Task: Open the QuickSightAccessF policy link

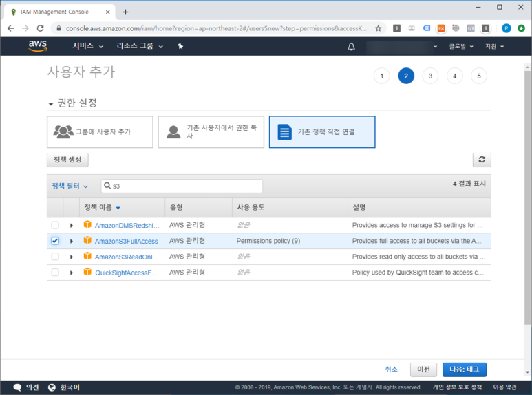Action: point(126,273)
